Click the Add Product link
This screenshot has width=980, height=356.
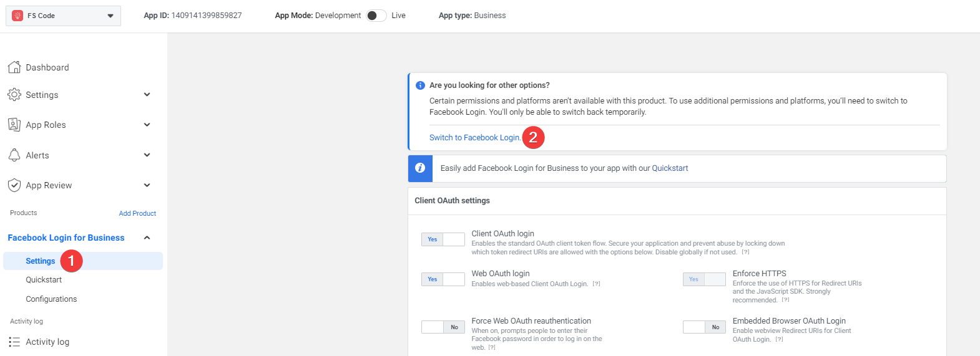coord(137,213)
